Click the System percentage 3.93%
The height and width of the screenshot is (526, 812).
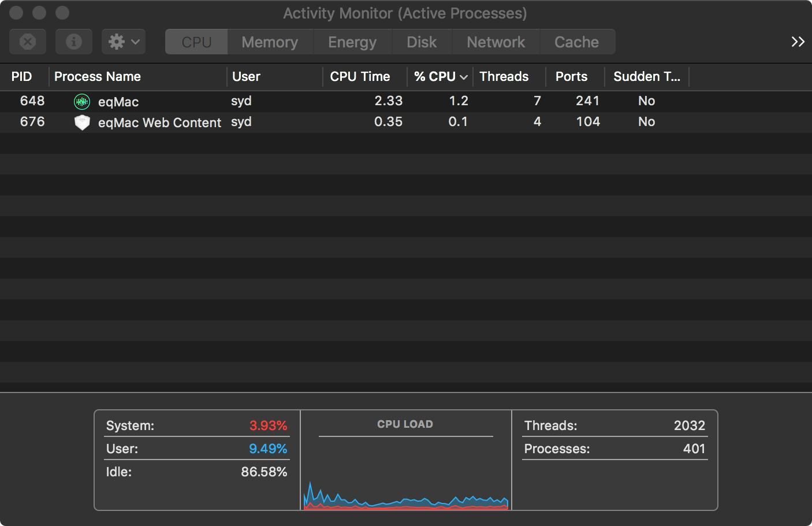tap(268, 425)
